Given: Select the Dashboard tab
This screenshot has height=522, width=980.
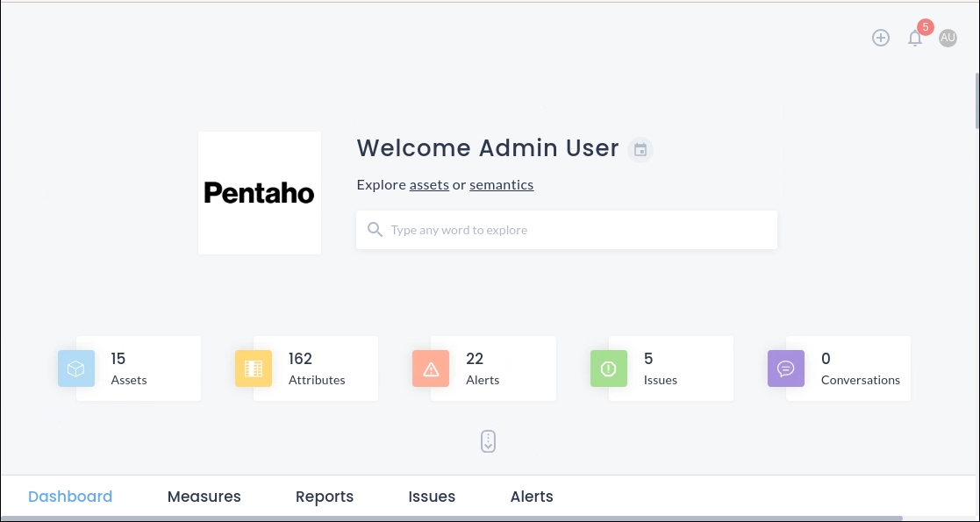Looking at the screenshot, I should (x=70, y=497).
